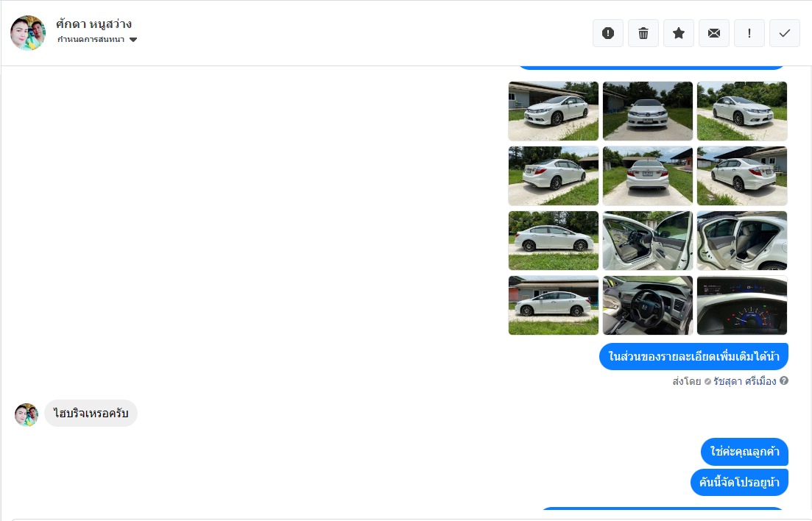Open sender name รัชสุดา ศรีเมือง link
Screen dimensions: 812x521
click(x=745, y=381)
